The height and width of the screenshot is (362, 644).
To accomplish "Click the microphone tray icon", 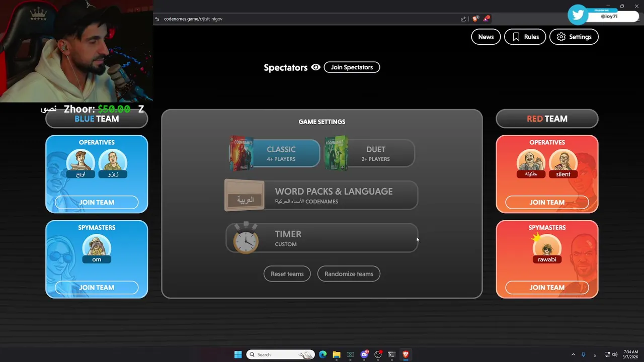I will [584, 354].
